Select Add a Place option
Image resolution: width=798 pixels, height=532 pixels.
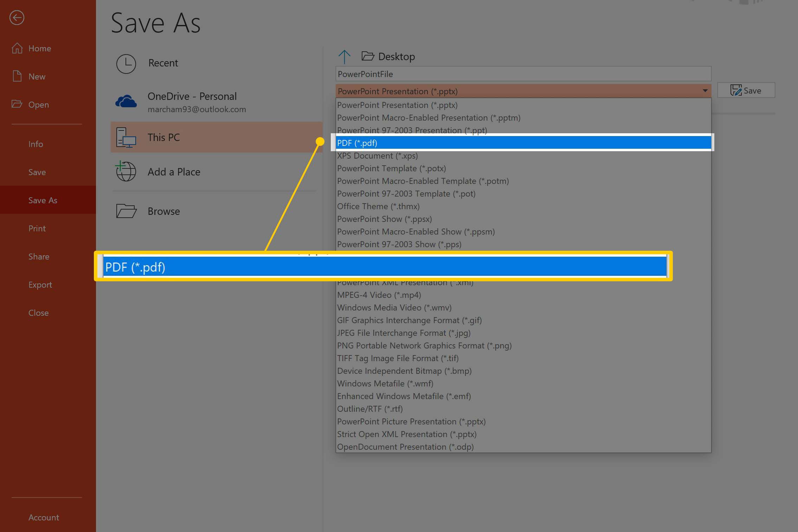point(174,171)
